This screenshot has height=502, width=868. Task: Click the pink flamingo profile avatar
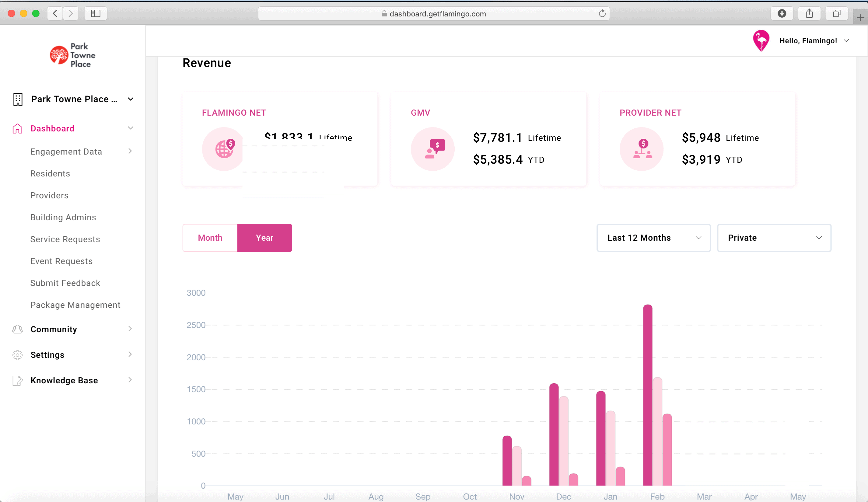coord(761,40)
